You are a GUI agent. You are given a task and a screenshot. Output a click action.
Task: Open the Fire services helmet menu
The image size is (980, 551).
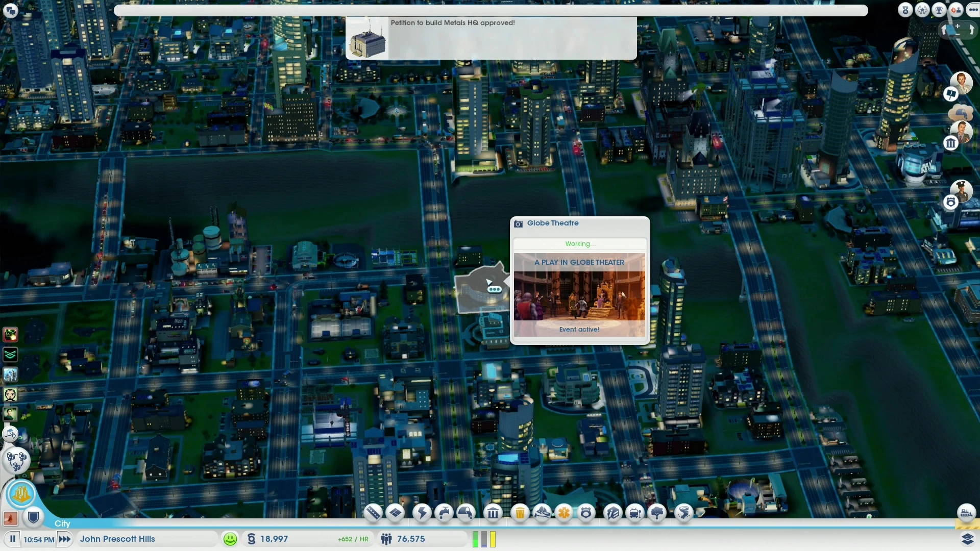click(542, 512)
